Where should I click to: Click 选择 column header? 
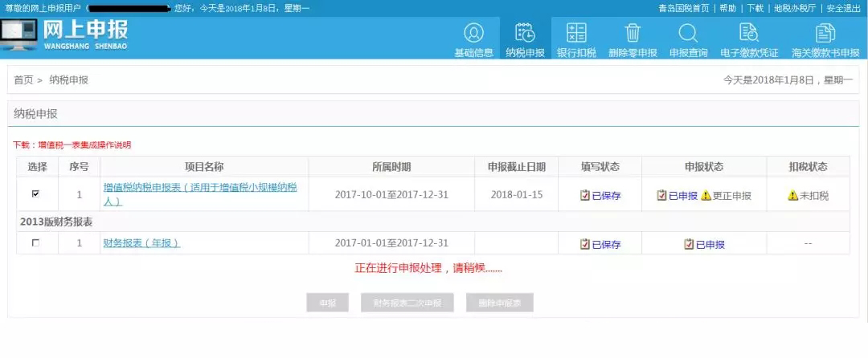click(38, 167)
